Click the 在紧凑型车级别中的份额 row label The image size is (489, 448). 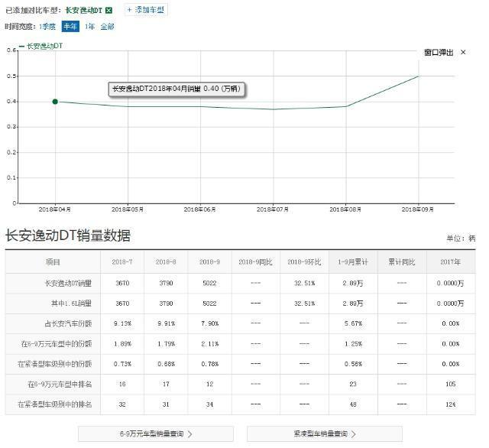pyautogui.click(x=55, y=364)
